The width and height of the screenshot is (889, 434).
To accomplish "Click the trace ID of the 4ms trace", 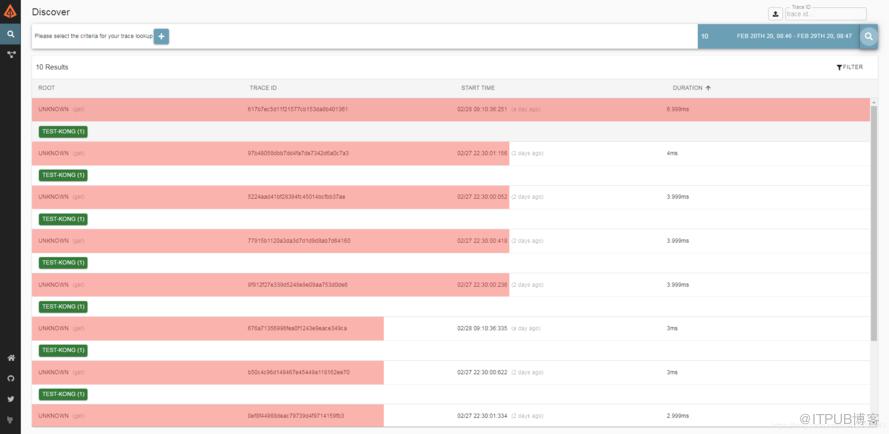I will (x=298, y=153).
